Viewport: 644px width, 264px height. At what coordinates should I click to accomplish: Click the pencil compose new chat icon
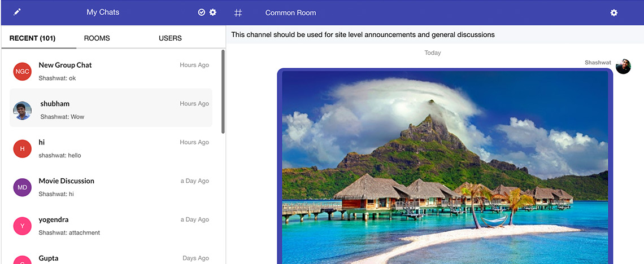click(x=17, y=12)
